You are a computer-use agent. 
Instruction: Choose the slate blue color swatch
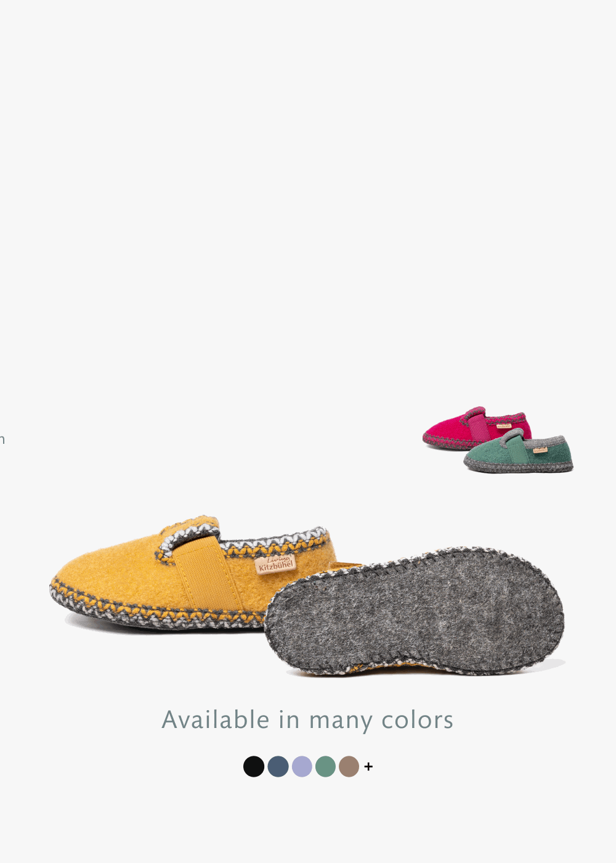coord(278,766)
